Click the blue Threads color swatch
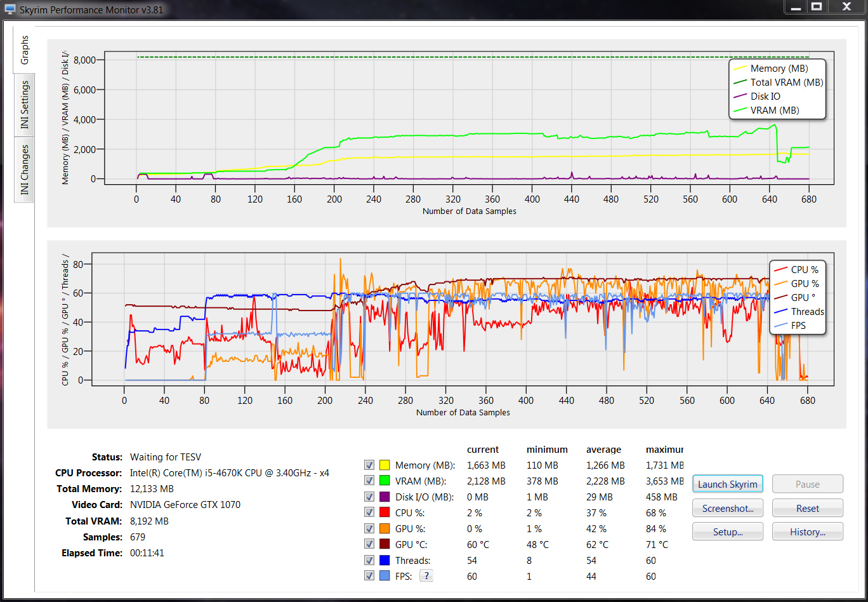Image resolution: width=868 pixels, height=602 pixels. click(x=385, y=560)
